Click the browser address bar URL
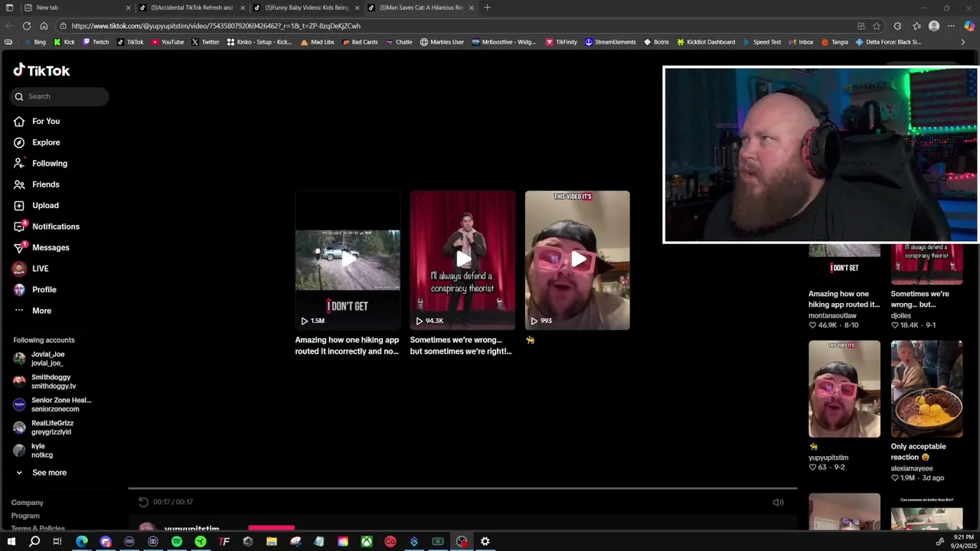The image size is (980, 551). point(216,25)
